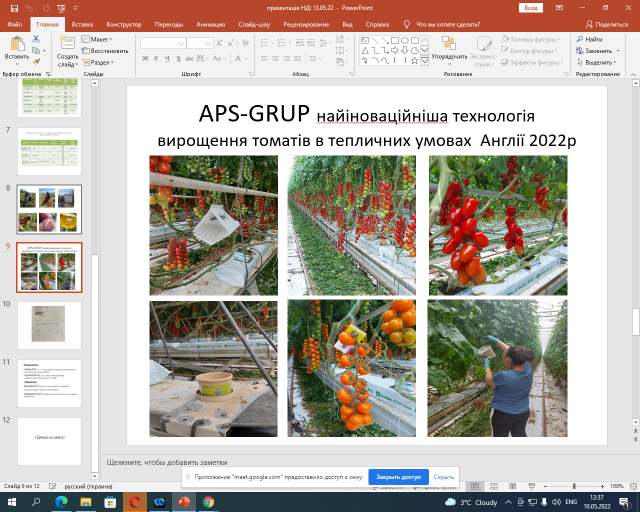640x512 pixels.
Task: Open the Анимация (Animation) ribbon tab
Action: point(211,23)
